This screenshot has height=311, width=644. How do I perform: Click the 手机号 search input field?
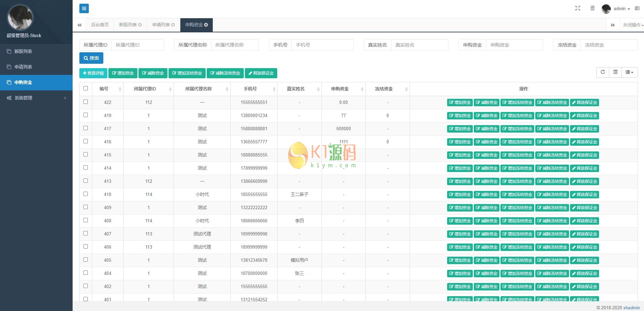pyautogui.click(x=322, y=45)
